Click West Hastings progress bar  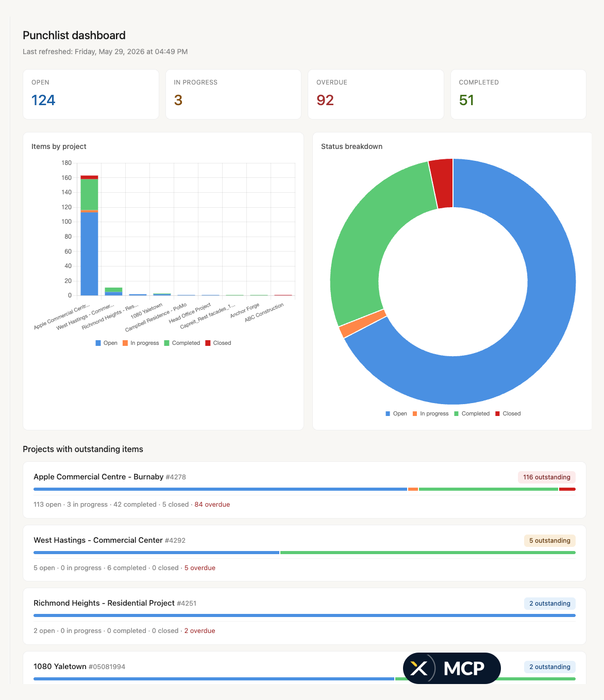pos(305,553)
